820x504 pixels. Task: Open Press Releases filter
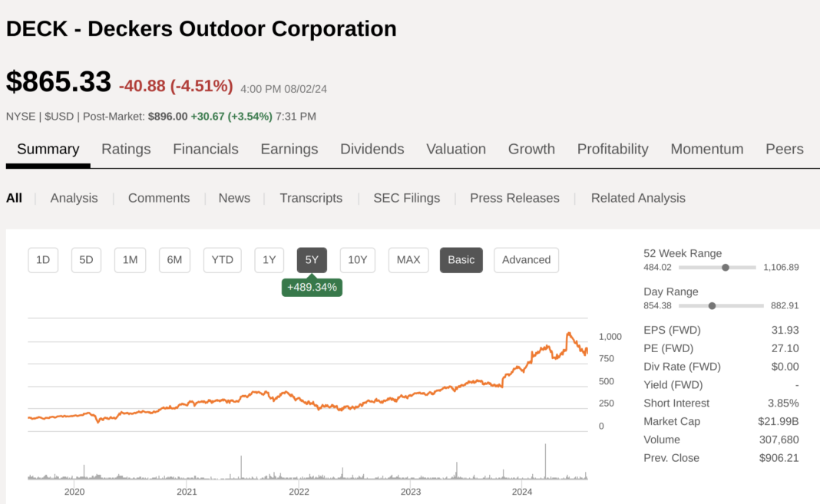(514, 198)
